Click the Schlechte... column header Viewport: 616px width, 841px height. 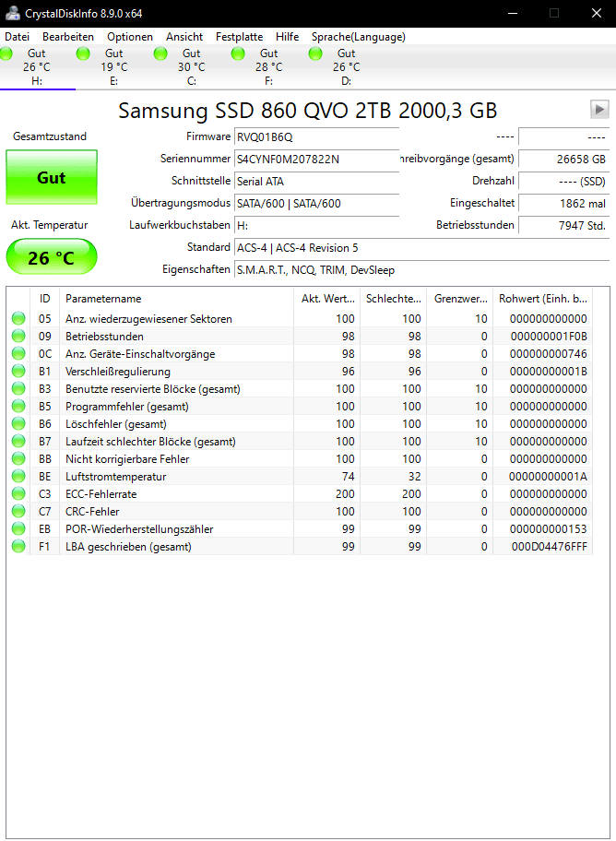[394, 299]
